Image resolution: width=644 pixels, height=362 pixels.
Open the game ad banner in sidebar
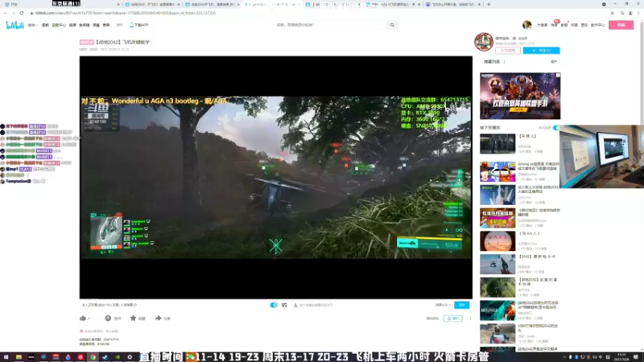520,96
